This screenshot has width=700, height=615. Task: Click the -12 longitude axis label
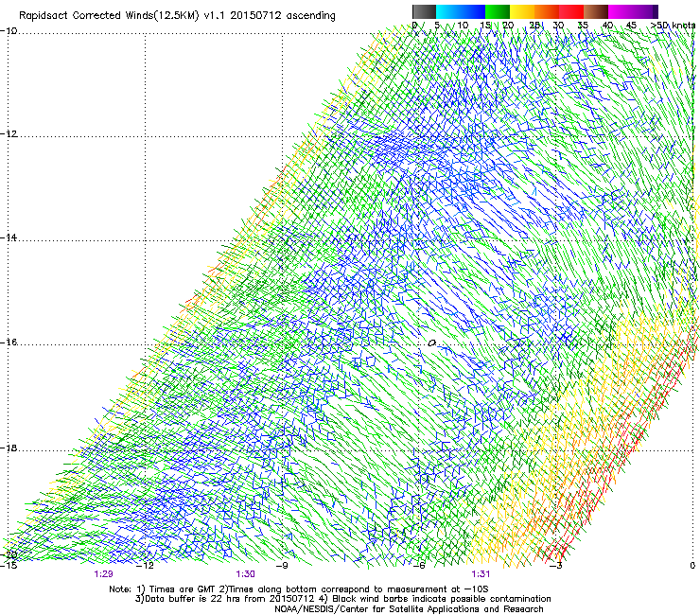pyautogui.click(x=145, y=566)
